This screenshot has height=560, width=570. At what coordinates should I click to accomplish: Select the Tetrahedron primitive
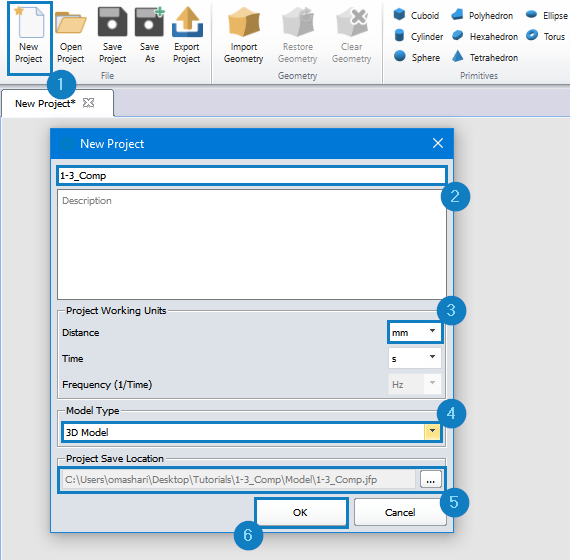point(485,57)
